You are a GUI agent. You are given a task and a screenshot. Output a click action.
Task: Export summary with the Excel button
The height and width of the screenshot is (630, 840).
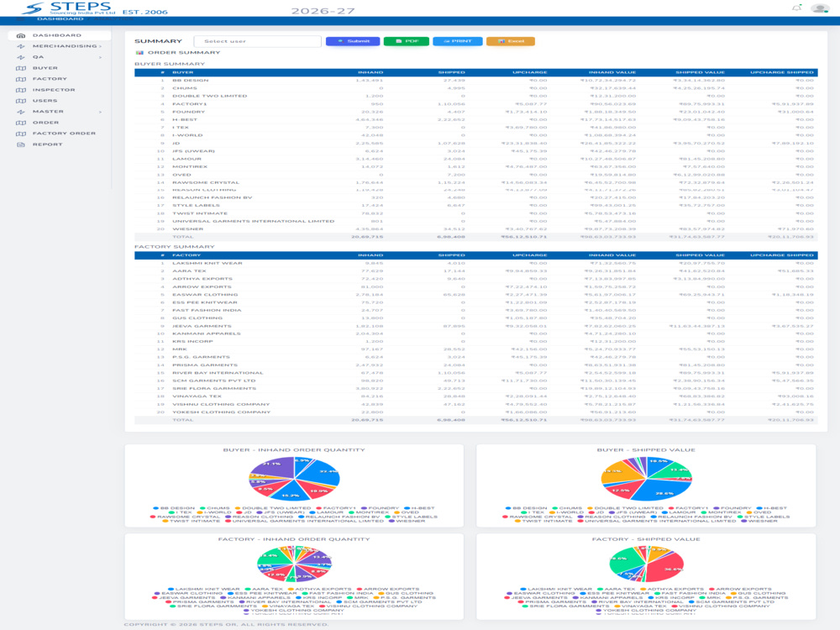[x=511, y=41]
